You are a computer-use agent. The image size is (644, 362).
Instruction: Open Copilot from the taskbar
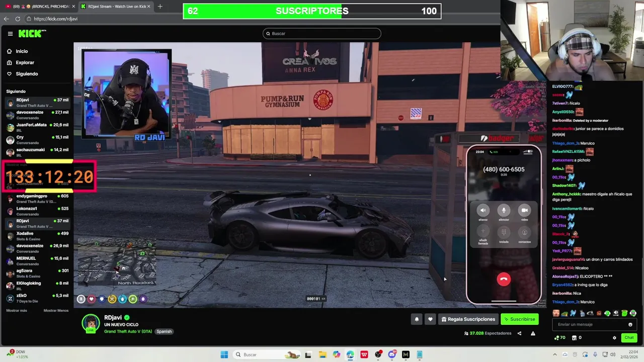(337, 354)
